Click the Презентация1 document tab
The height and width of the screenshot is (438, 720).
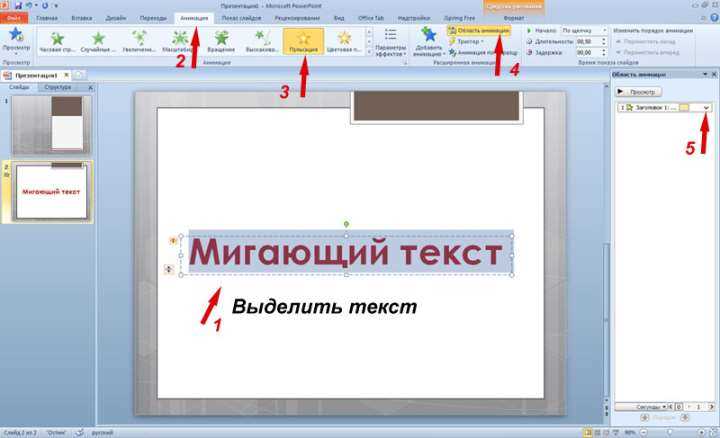[36, 75]
